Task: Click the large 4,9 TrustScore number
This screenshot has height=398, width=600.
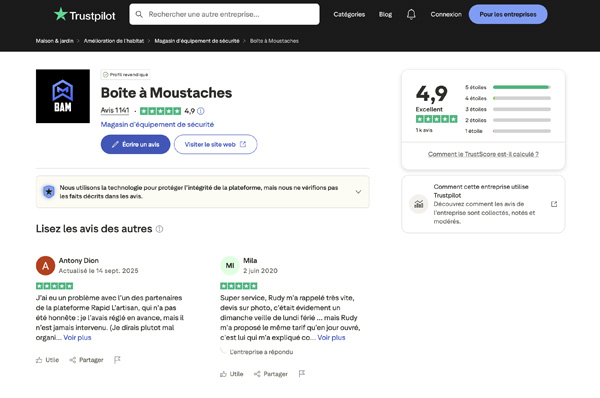Action: pyautogui.click(x=432, y=94)
